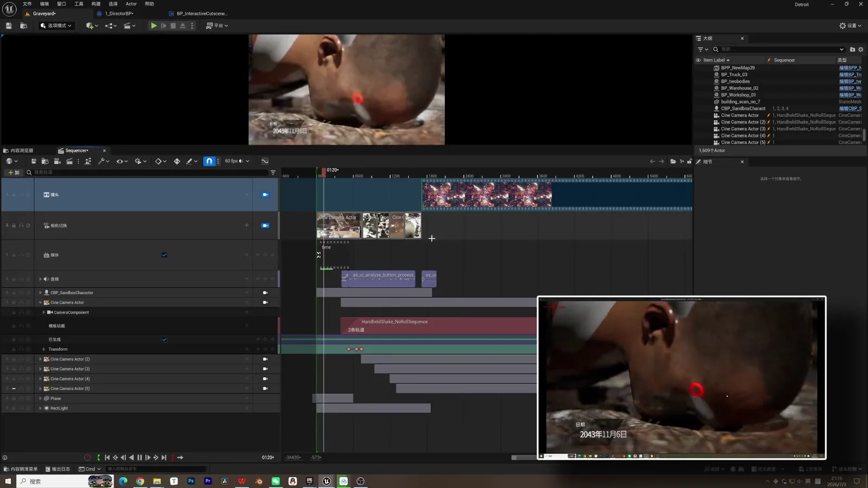Expand the RectLight track
The width and height of the screenshot is (868, 488).
tap(40, 408)
